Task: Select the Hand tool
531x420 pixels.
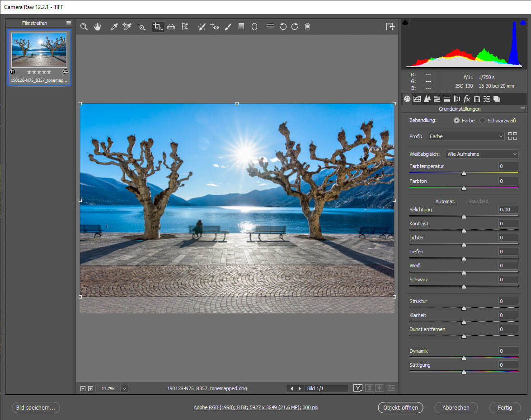Action: (97, 27)
